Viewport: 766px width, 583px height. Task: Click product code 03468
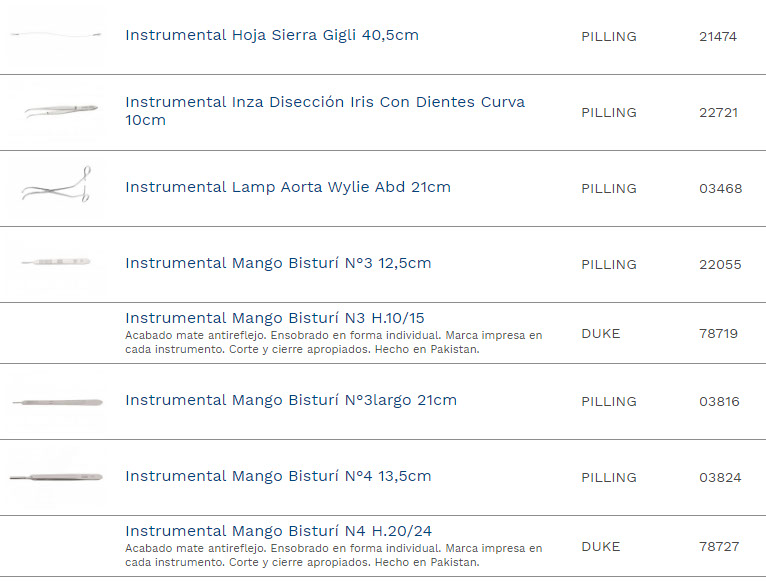click(x=720, y=188)
